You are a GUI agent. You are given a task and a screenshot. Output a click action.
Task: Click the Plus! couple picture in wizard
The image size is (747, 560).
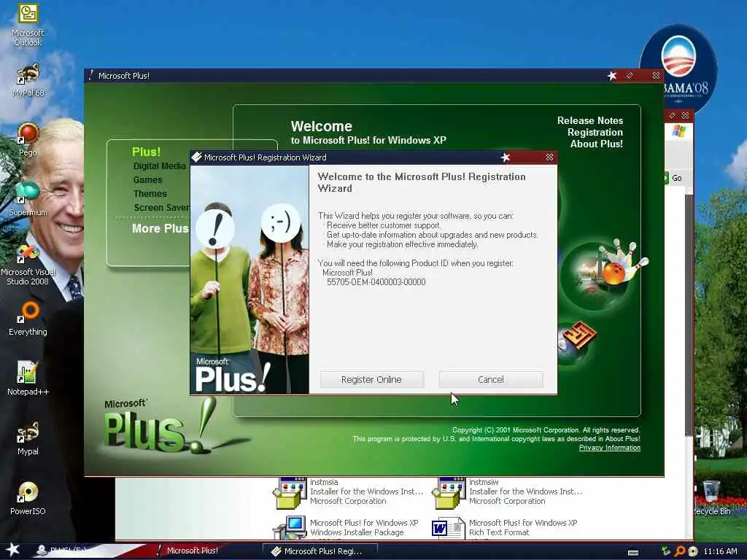[x=249, y=279]
